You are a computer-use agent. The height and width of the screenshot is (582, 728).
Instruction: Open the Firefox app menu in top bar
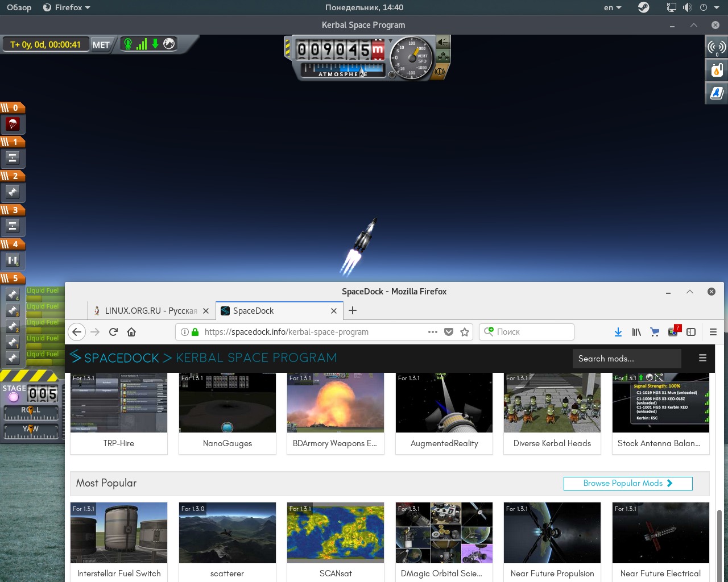point(67,7)
